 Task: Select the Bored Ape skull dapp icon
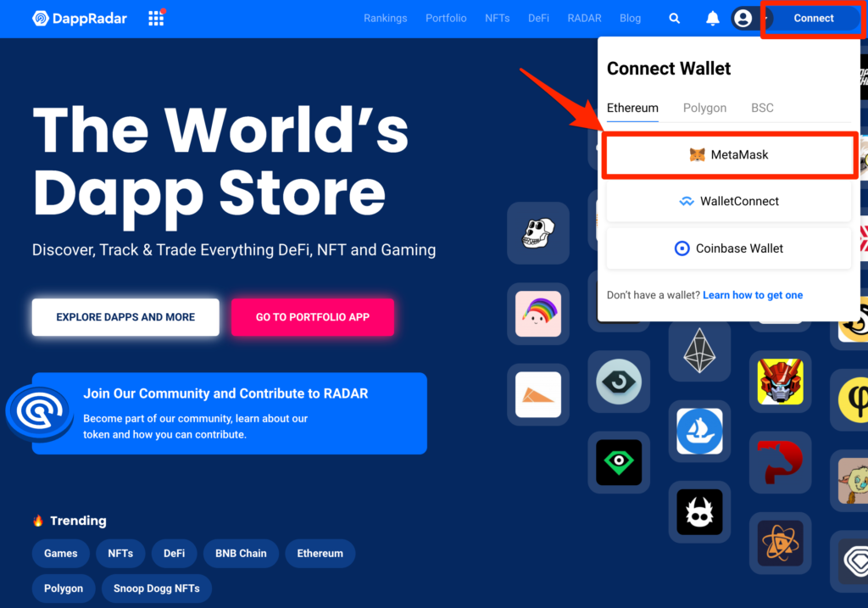(x=538, y=233)
